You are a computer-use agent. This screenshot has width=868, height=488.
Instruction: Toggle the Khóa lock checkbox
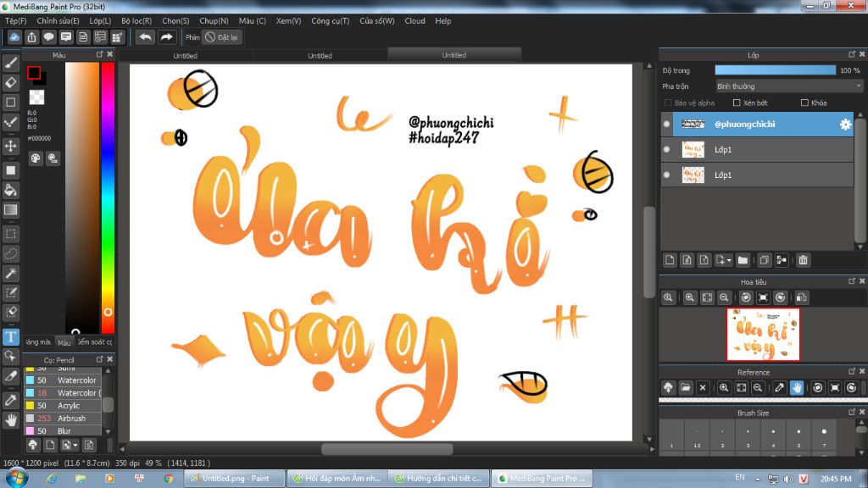[x=804, y=103]
